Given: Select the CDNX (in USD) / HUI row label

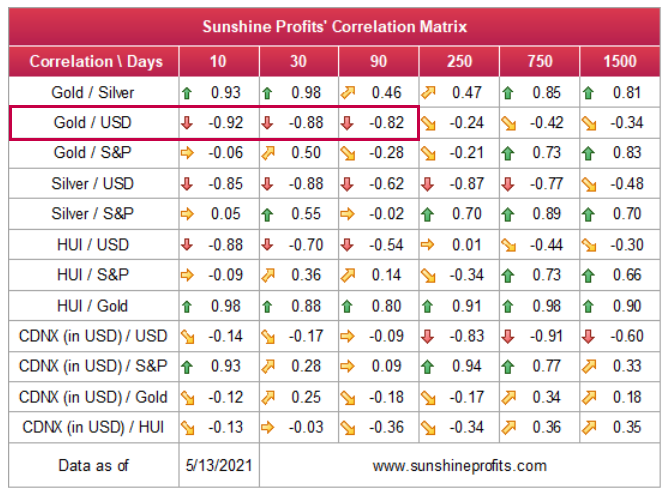Looking at the screenshot, I should [93, 428].
